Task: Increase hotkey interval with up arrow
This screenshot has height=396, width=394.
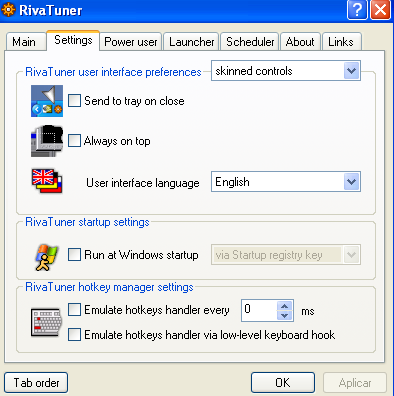Action: (x=284, y=306)
